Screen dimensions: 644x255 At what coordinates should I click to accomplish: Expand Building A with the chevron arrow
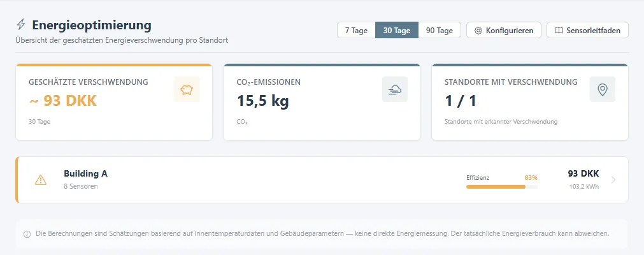613,180
